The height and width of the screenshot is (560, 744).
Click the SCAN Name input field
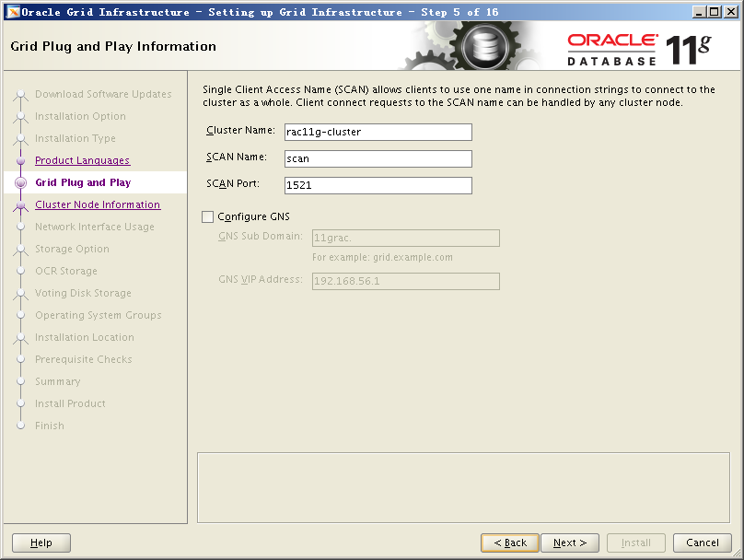(378, 158)
